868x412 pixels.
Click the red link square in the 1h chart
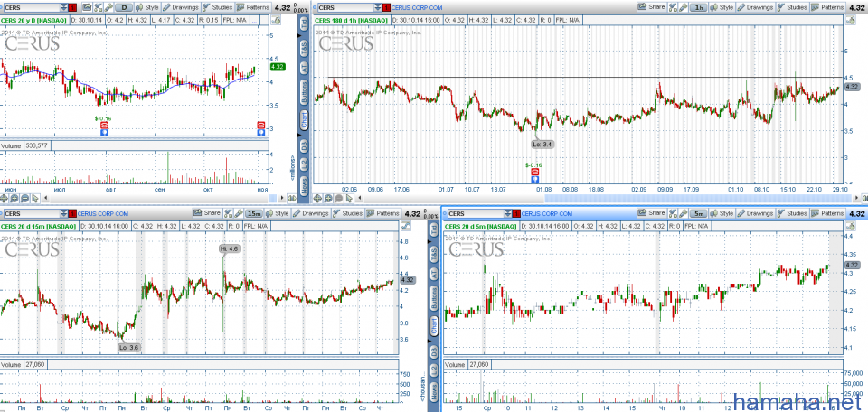tap(386, 8)
